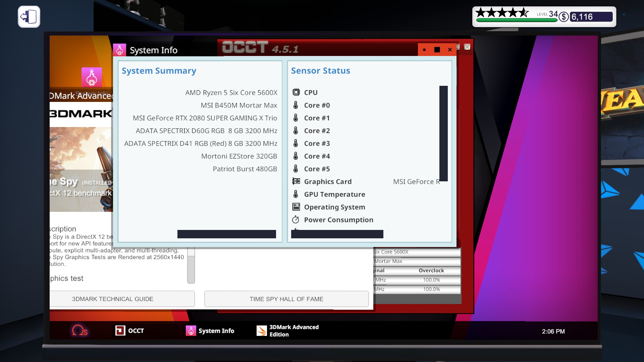Viewport: 644px width, 362px height.
Task: Select the System Info taskbar entry
Action: click(x=210, y=331)
